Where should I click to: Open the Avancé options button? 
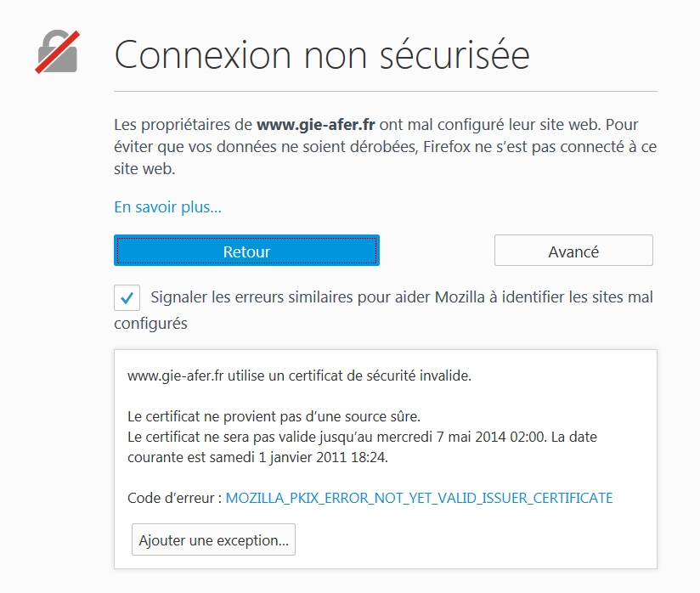(x=573, y=250)
